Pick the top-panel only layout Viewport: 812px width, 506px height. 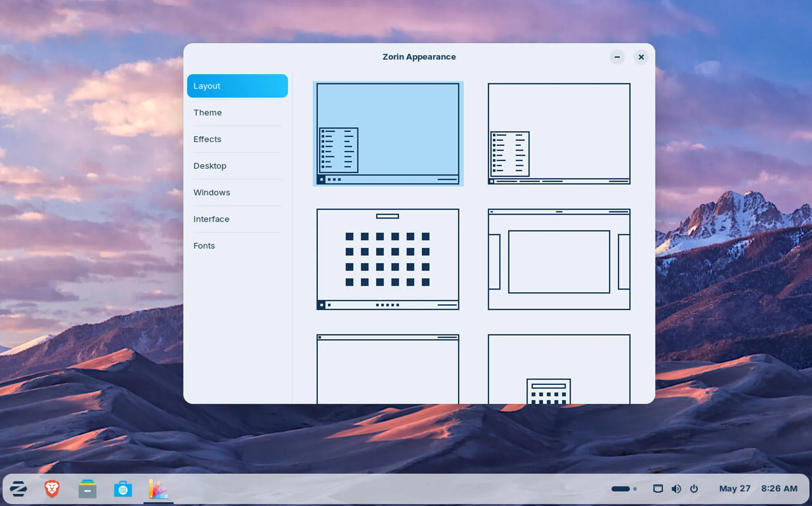(388, 369)
